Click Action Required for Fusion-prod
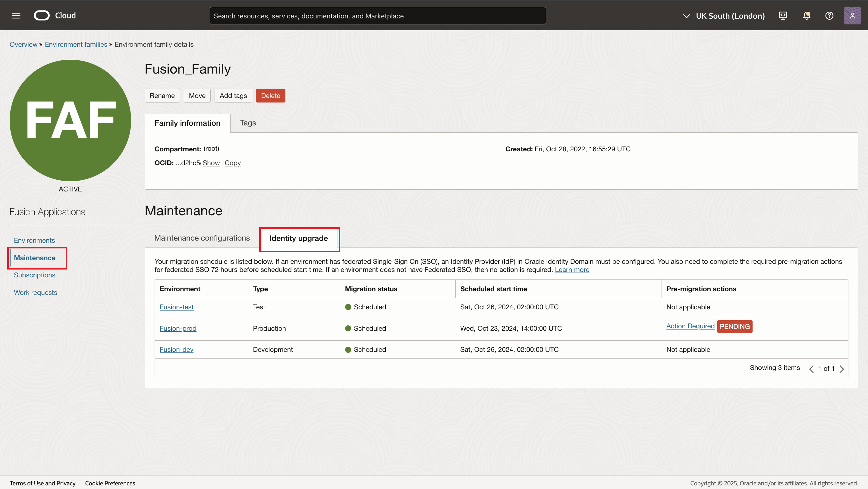The height and width of the screenshot is (489, 868). pyautogui.click(x=690, y=326)
